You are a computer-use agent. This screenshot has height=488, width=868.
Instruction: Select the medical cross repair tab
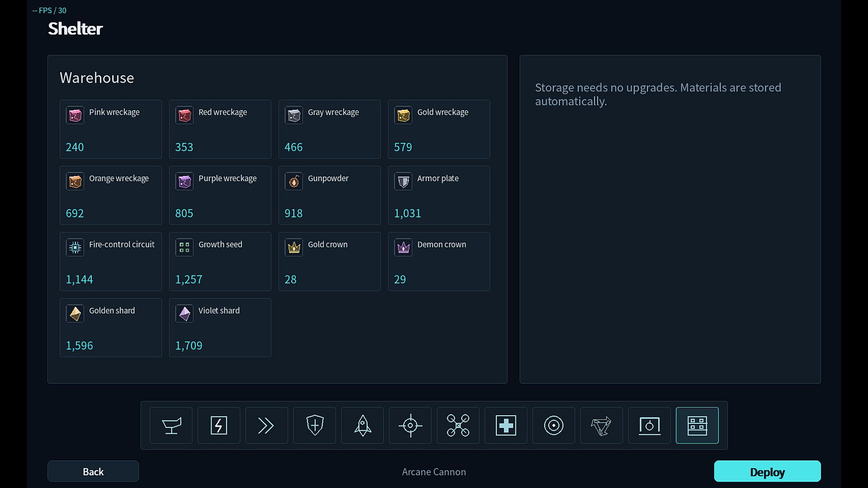point(506,425)
